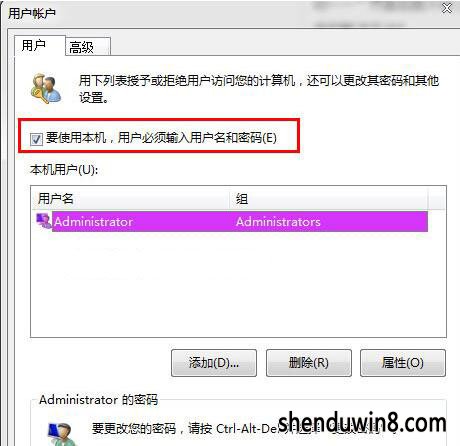
Task: Sort list by 用户名 column header
Action: click(x=130, y=199)
